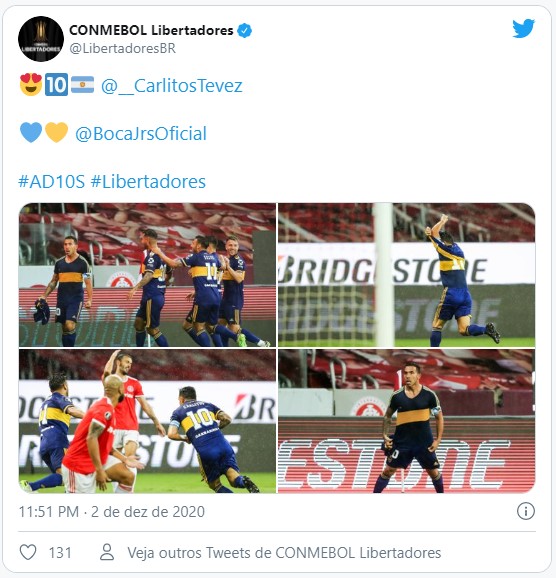
Task: Click Veja outros Tweets de CONMEBOL Libertadores
Action: click(284, 553)
